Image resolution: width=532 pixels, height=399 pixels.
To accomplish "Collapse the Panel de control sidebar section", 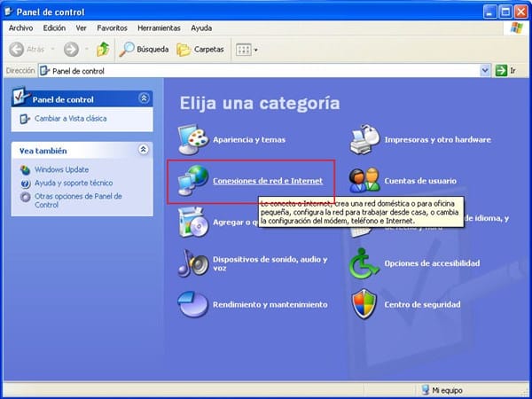I will tap(144, 98).
